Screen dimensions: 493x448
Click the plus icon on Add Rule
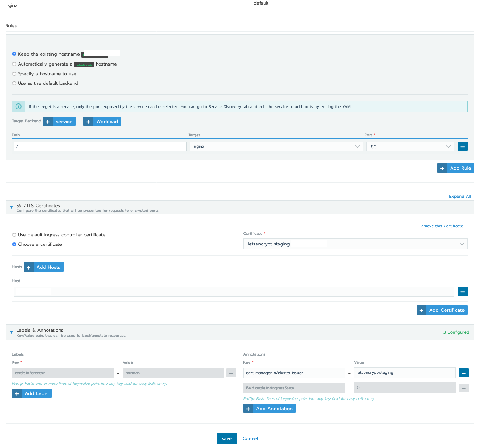442,168
